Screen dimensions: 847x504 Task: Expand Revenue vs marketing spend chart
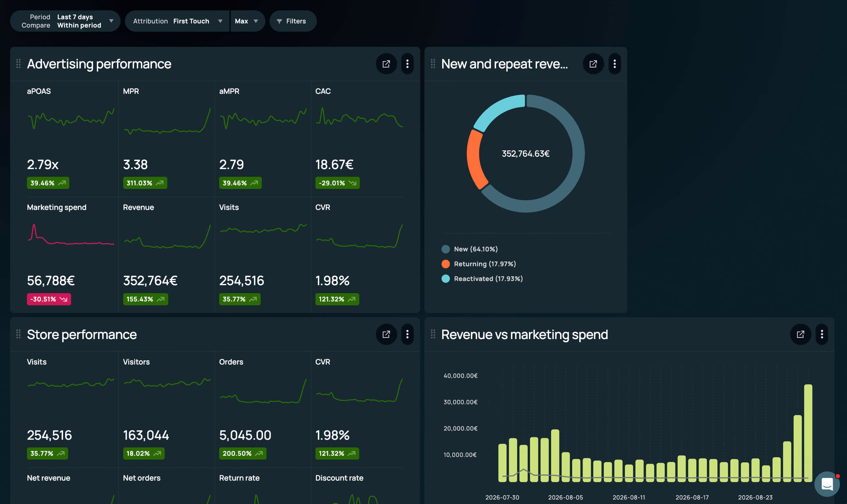point(801,335)
